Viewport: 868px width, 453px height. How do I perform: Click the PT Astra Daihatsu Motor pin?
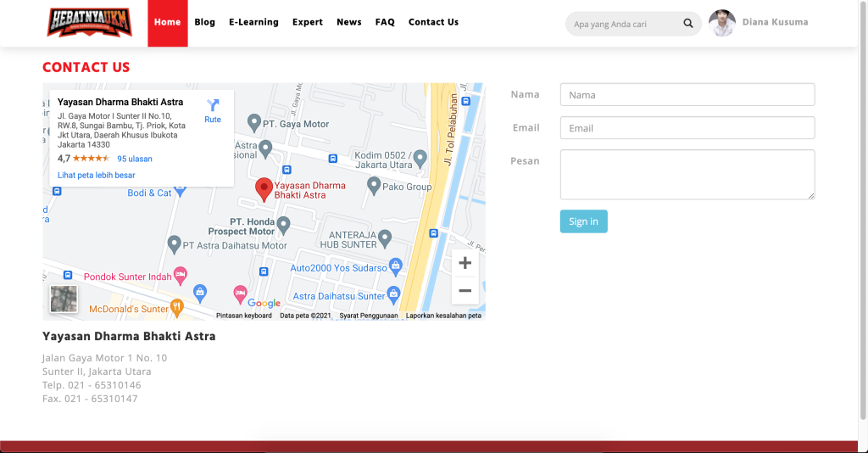click(175, 244)
